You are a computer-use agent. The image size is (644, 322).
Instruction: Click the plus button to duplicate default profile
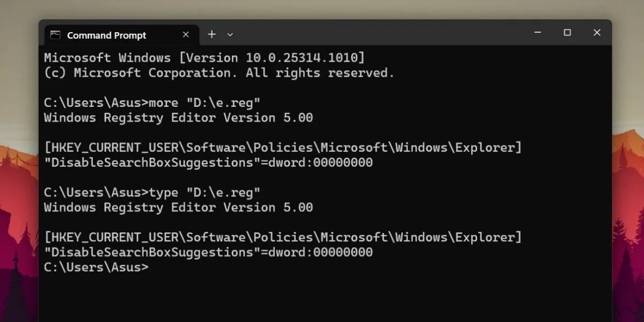[x=211, y=34]
